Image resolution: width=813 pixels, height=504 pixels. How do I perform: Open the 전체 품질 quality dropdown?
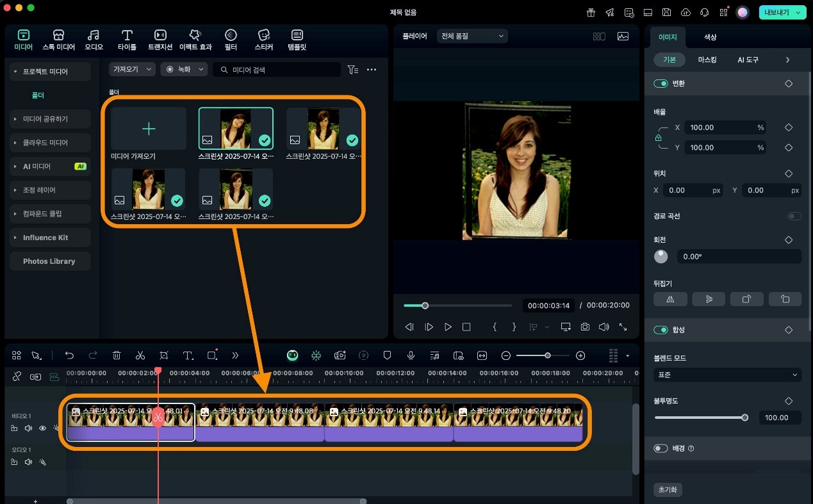pos(472,37)
